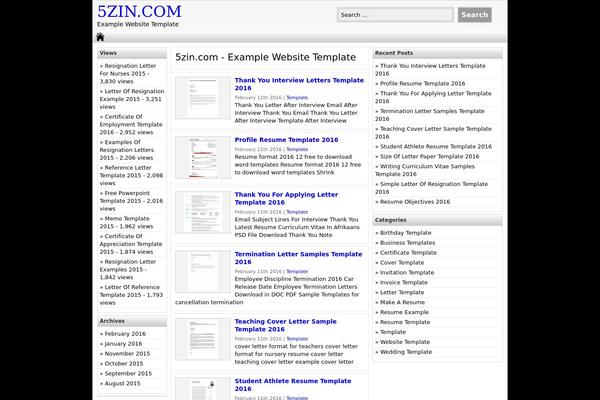Open article title Termination Letter Samples Template 2016
600x400 pixels.
click(x=298, y=258)
